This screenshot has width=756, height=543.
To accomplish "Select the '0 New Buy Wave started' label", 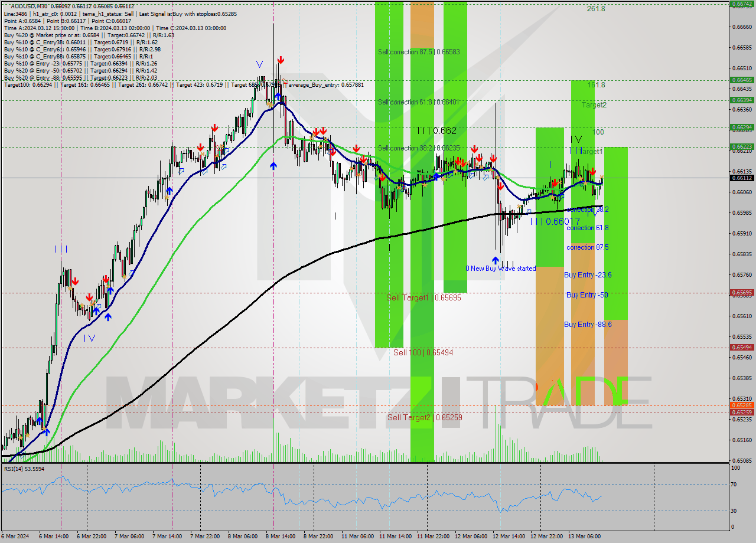I will (x=500, y=268).
